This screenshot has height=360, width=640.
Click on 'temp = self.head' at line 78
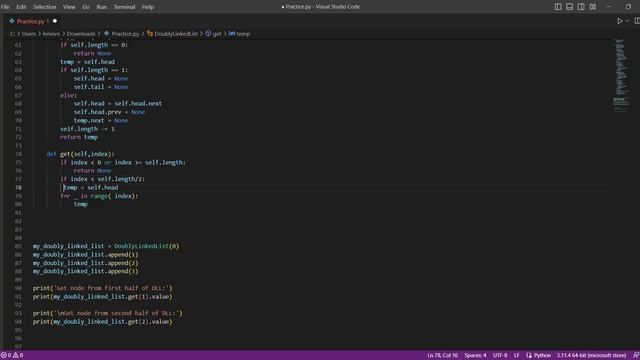(91, 188)
